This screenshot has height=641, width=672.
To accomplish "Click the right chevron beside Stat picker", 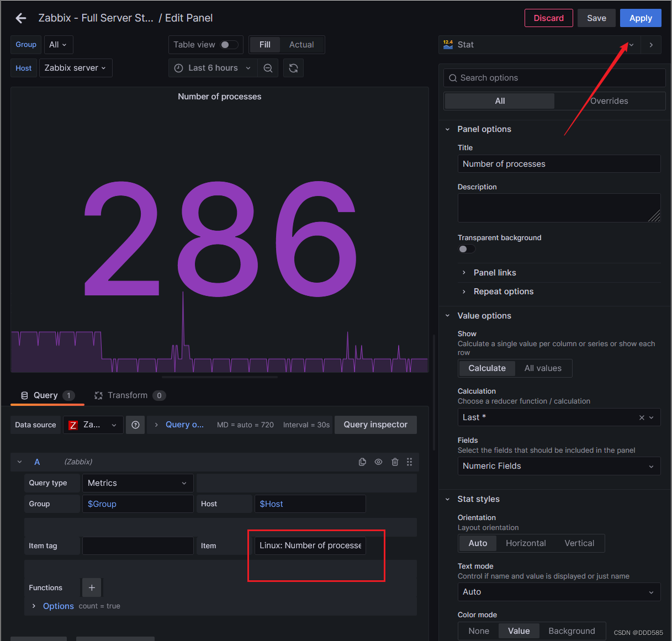I will pyautogui.click(x=651, y=45).
